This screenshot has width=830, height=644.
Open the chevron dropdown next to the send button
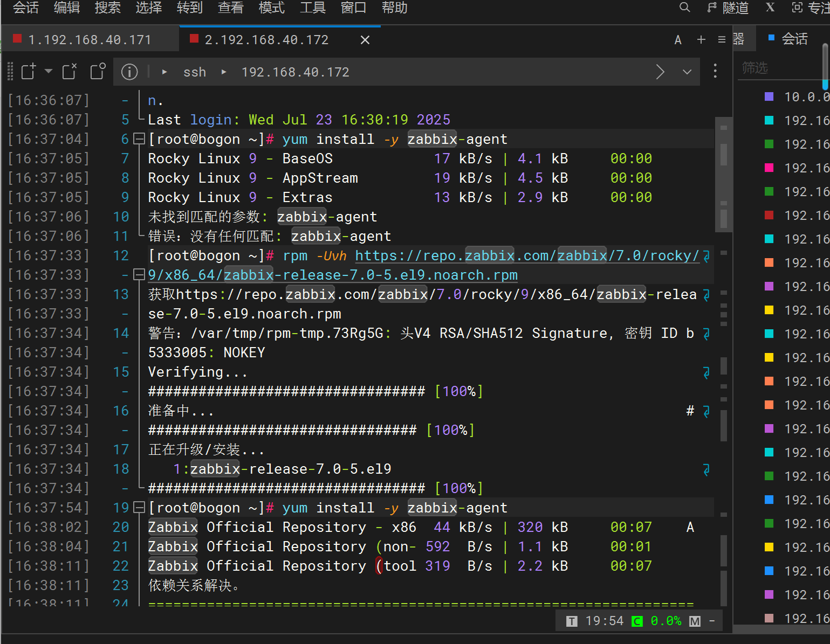click(x=687, y=71)
